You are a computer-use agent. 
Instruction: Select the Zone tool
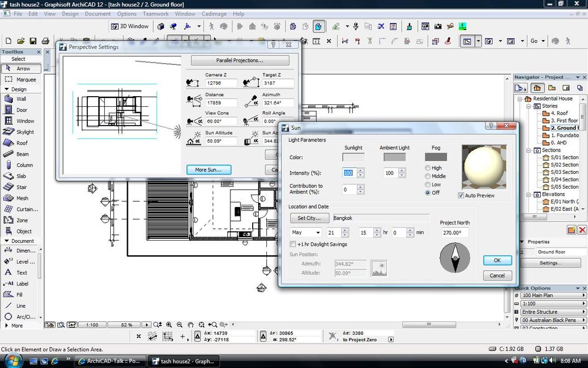(x=21, y=220)
